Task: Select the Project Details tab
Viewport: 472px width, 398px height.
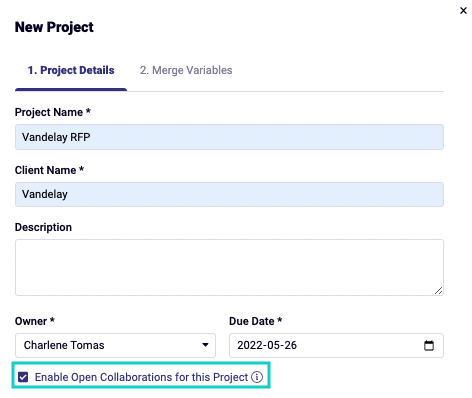Action: pyautogui.click(x=71, y=70)
